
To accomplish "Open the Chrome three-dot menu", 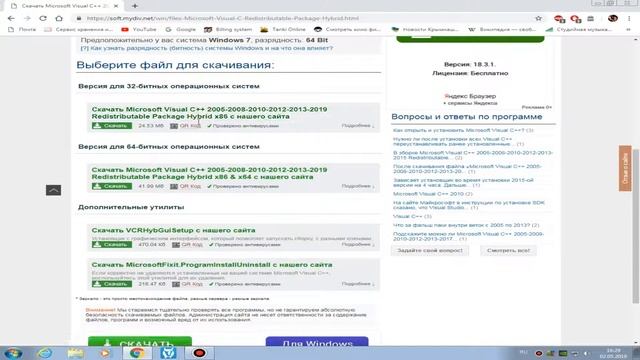I will [x=629, y=18].
